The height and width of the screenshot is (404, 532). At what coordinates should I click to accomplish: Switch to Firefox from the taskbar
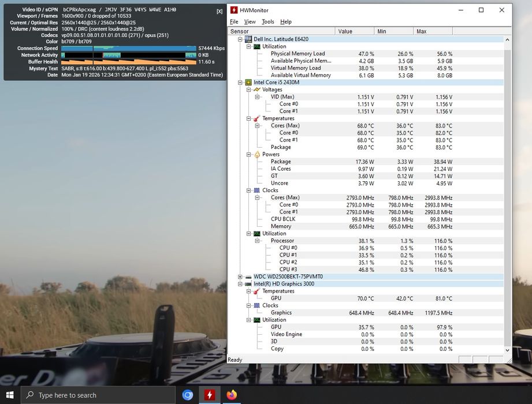[x=232, y=395]
